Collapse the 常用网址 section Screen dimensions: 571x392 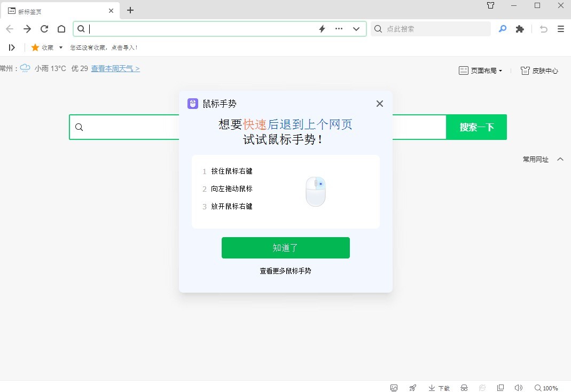(560, 159)
